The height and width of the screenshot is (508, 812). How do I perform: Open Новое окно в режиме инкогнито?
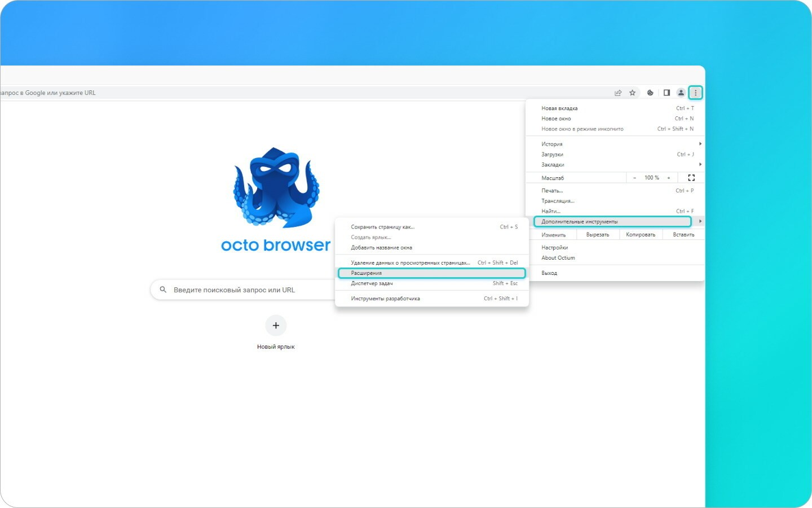click(x=615, y=129)
